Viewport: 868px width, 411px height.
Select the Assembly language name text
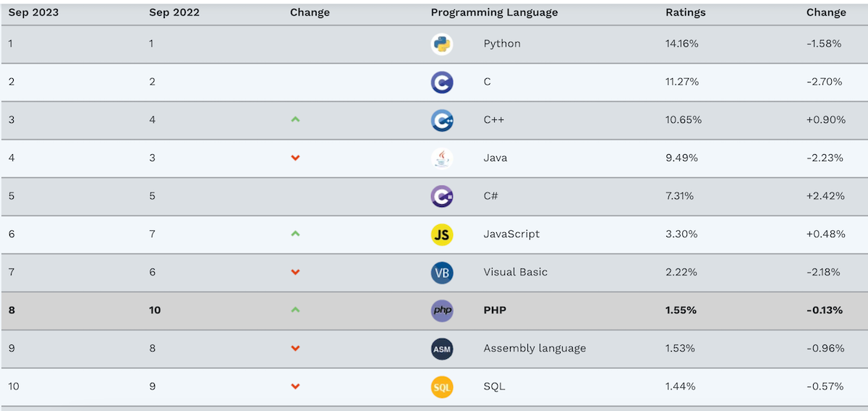click(x=535, y=348)
